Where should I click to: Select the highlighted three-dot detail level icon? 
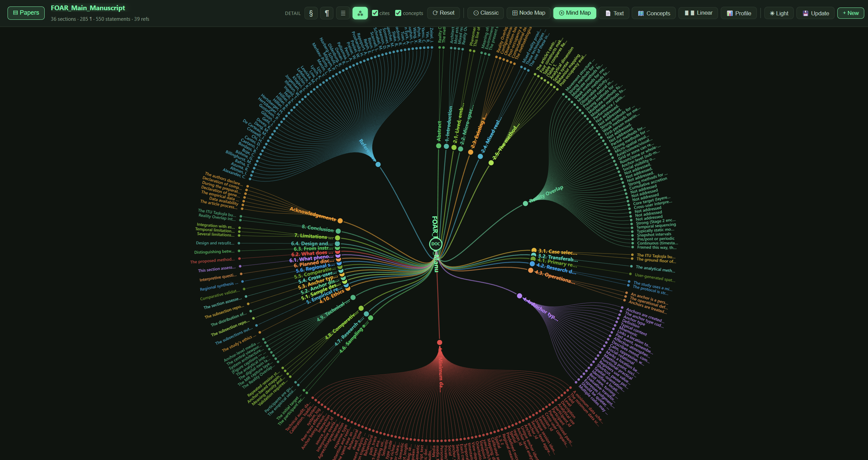360,13
